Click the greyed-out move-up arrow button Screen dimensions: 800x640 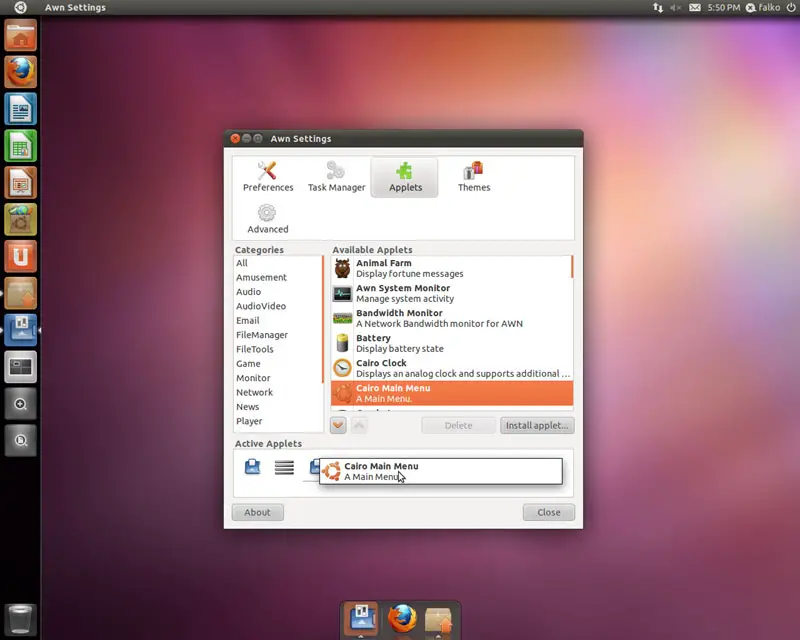[359, 425]
